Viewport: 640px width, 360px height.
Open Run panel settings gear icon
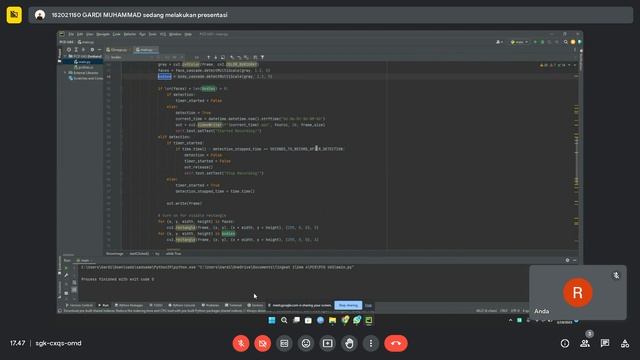coord(567,260)
